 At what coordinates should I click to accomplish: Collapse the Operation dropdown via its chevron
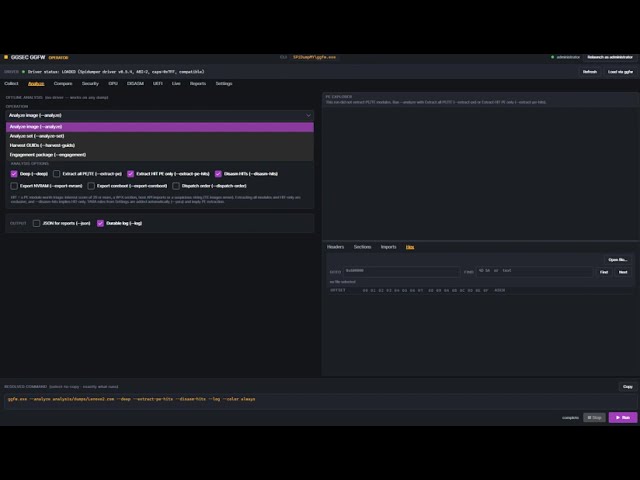[308, 116]
